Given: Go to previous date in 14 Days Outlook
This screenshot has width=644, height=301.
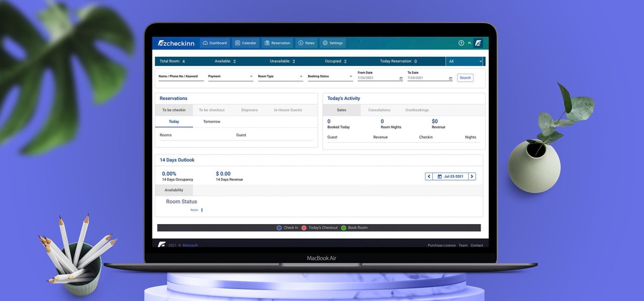Looking at the screenshot, I should coord(429,176).
